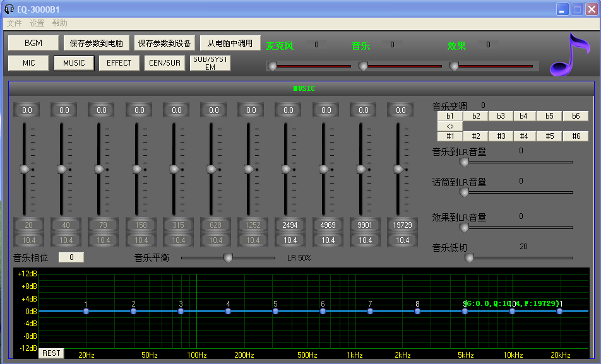Viewport: 601px width, 364px height.
Task: Select pitch button b5
Action: (549, 115)
